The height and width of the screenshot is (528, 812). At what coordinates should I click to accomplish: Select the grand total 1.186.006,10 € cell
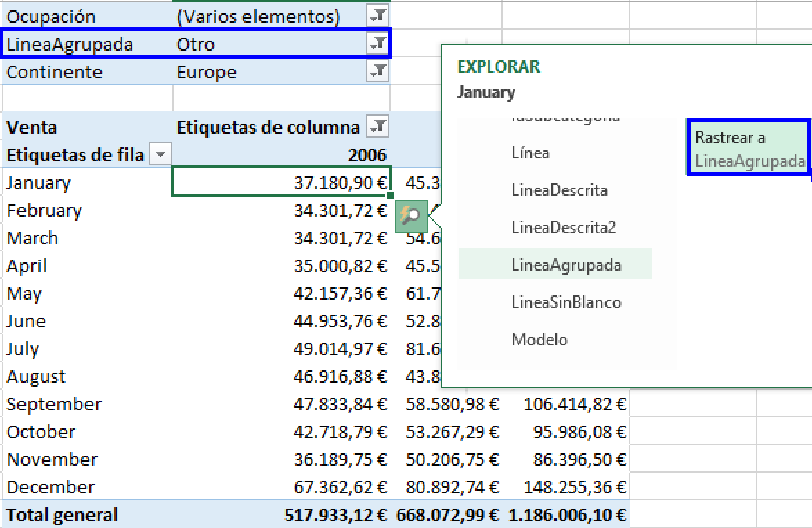coord(568,515)
